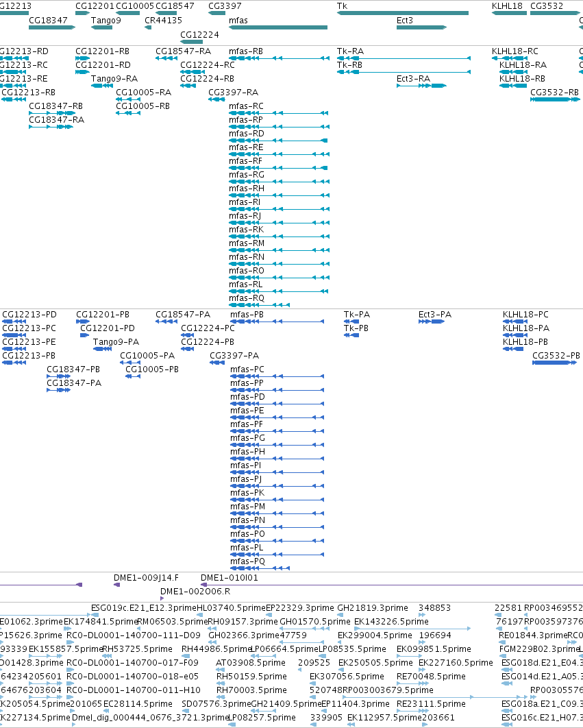Screen dimensions: 583x728
Task: Click the EK143226.5prime EST label
Action: coord(391,622)
